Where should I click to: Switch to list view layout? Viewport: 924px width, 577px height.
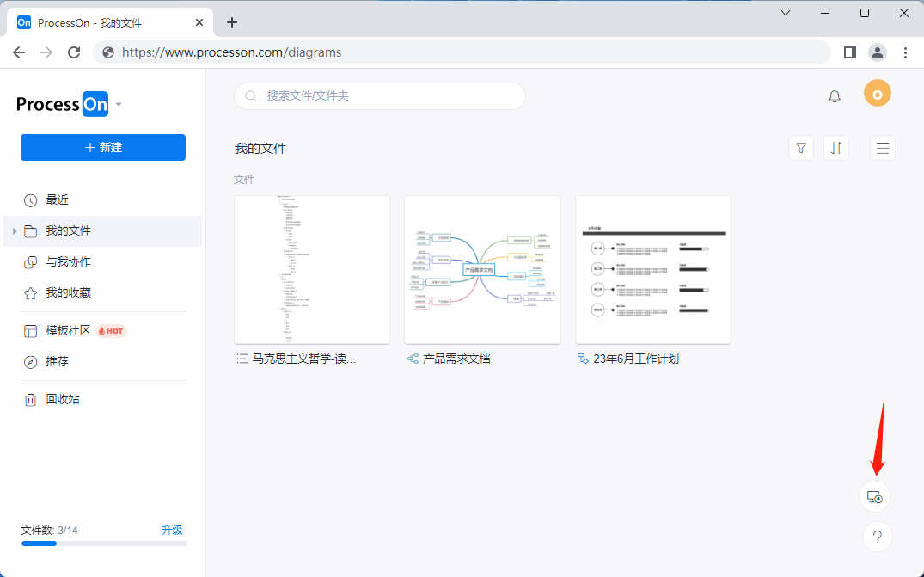tap(883, 148)
